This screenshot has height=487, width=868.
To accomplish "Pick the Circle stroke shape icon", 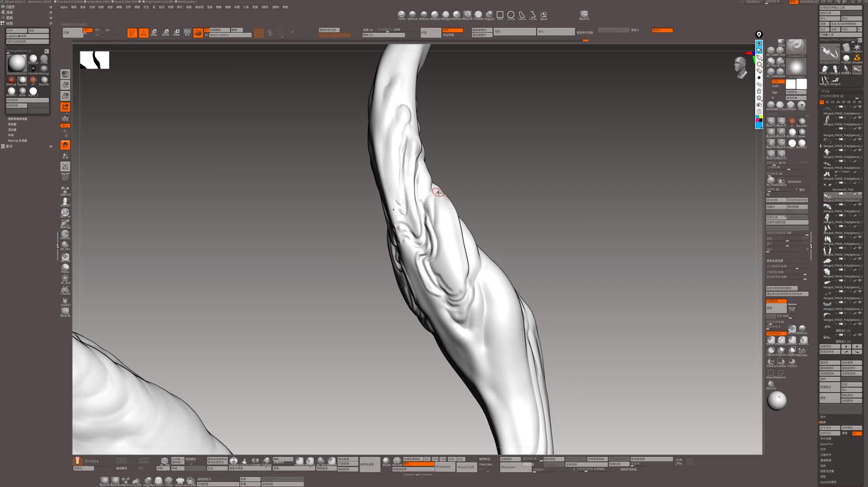I will tap(511, 15).
